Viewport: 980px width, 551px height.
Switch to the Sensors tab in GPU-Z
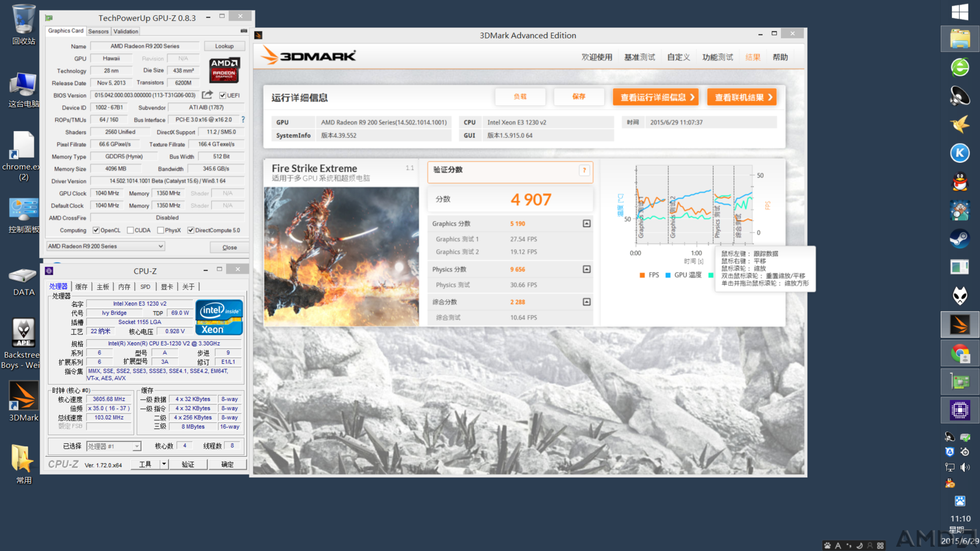tap(98, 31)
